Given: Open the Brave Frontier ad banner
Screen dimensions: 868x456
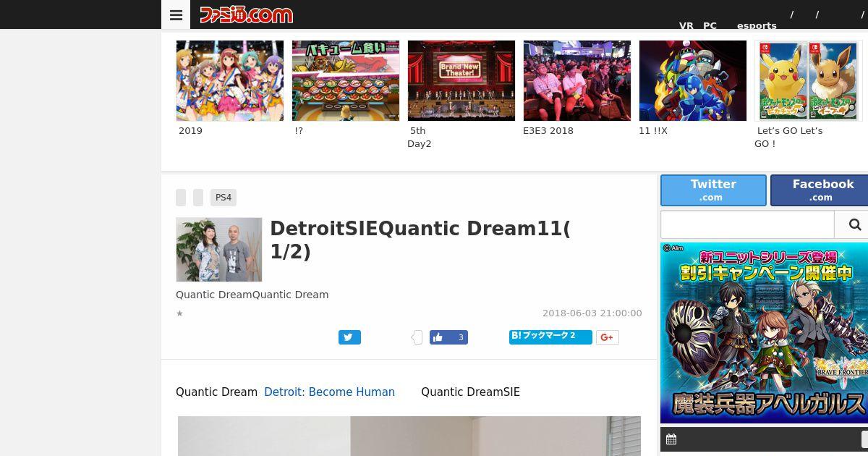Looking at the screenshot, I should tap(764, 333).
